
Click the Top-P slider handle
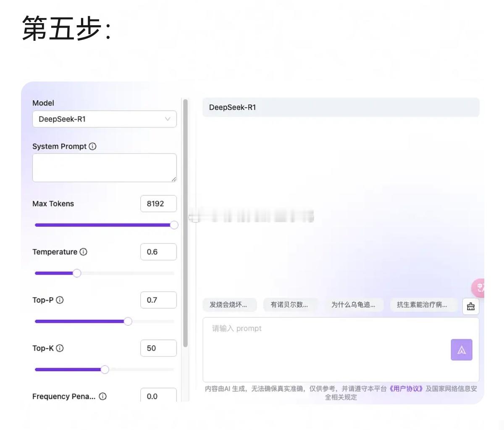128,322
